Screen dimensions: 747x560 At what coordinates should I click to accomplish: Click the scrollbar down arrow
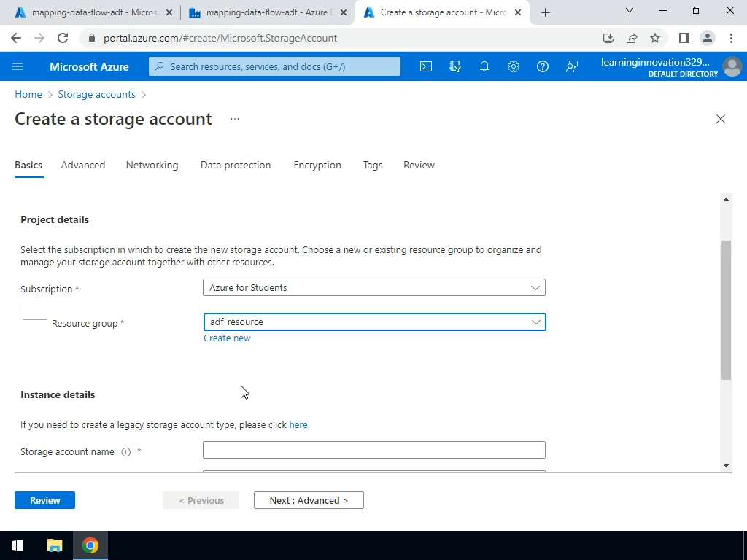(x=726, y=466)
